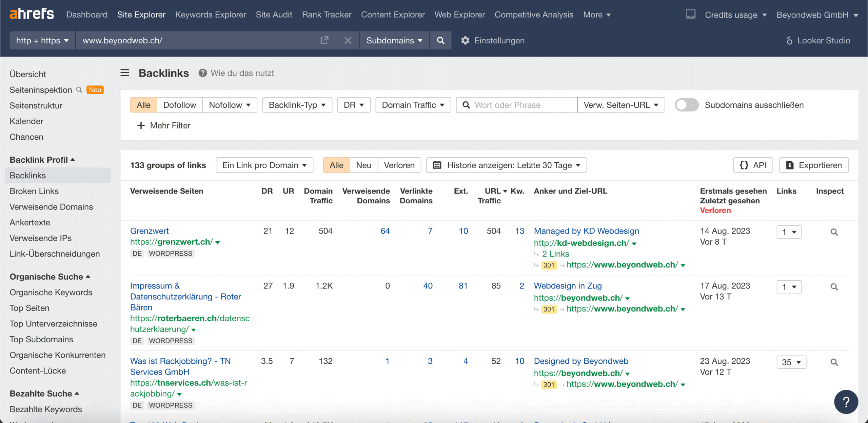Toggle the hamburger sidebar menu icon
This screenshot has width=868, height=423.
125,73
